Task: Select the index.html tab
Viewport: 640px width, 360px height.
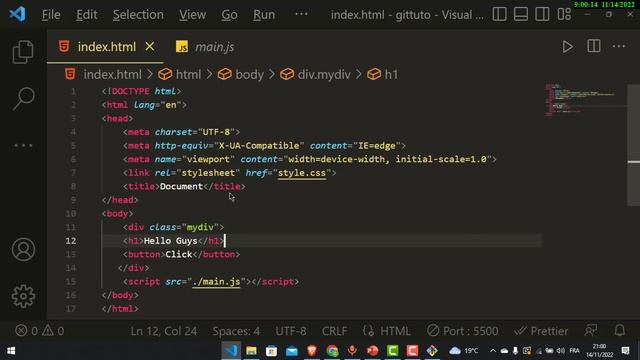Action: click(x=106, y=47)
